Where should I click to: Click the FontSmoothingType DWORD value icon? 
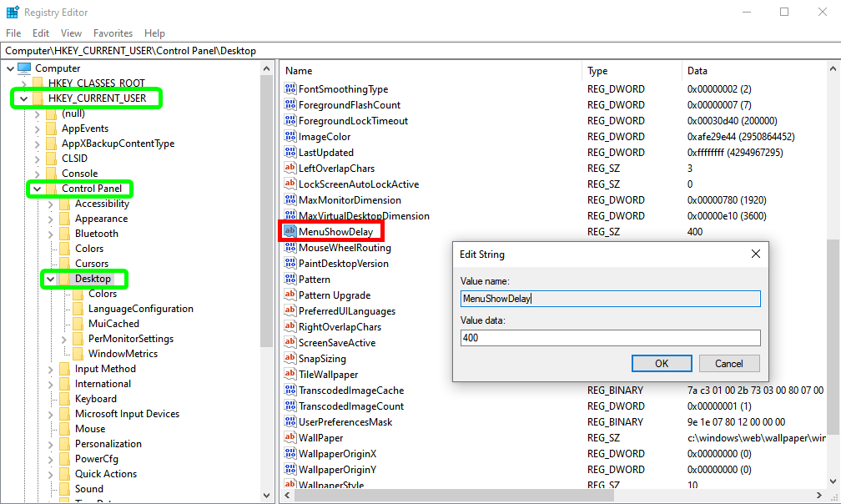(x=290, y=89)
